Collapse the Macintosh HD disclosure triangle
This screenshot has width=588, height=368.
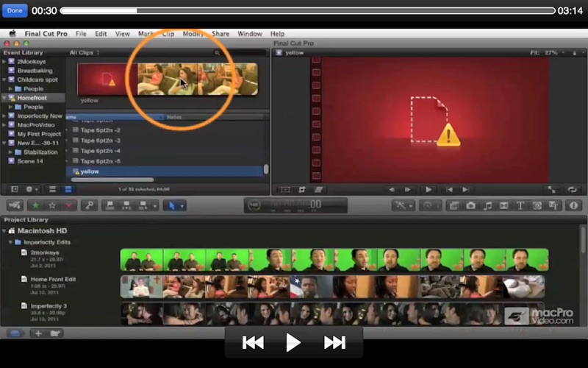[4, 230]
